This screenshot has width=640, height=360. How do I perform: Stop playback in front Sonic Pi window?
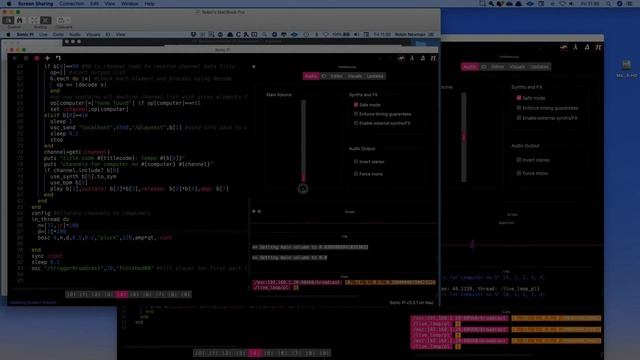[26, 58]
